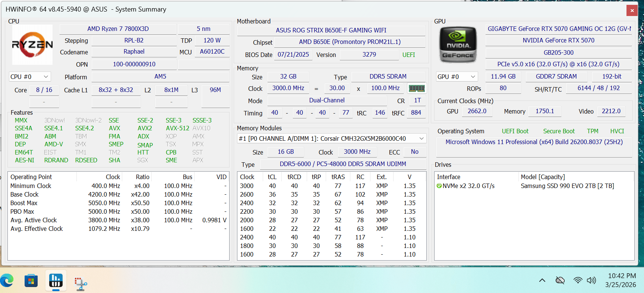Click the DDR5 SDRAM memory type field
The image size is (644, 293).
pyautogui.click(x=388, y=76)
